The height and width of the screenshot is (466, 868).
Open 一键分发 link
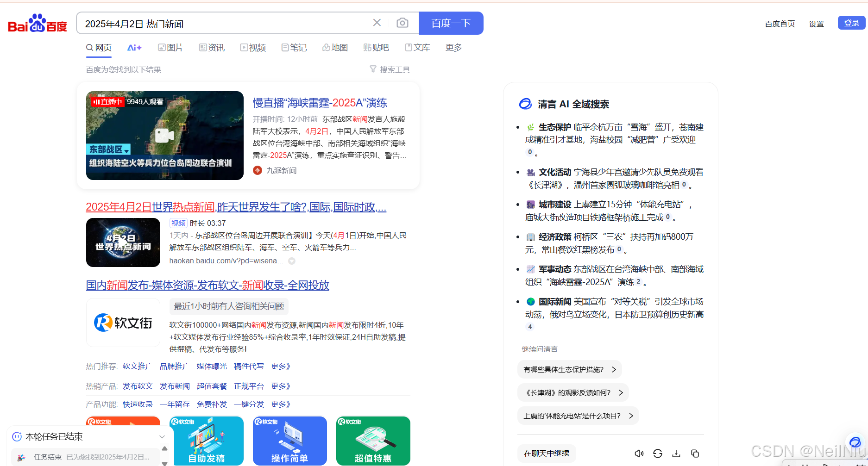pos(249,404)
